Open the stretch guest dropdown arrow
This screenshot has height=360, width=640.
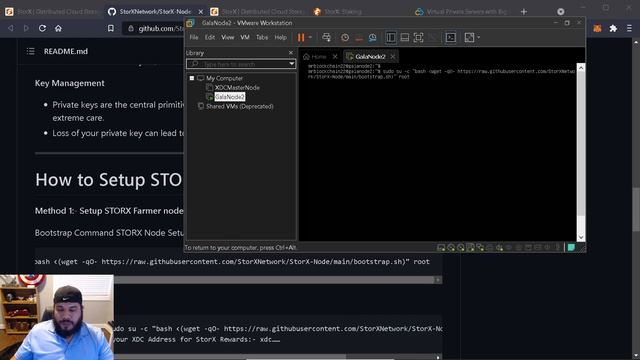coord(478,38)
